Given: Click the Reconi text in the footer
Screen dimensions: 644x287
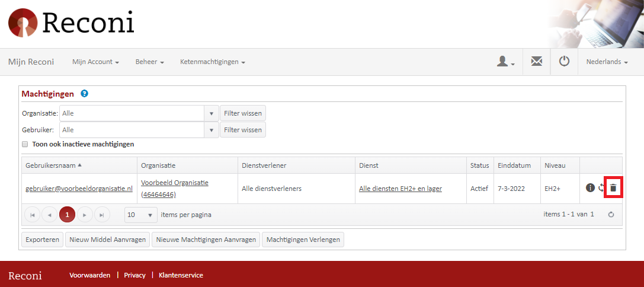Looking at the screenshot, I should click(x=25, y=275).
